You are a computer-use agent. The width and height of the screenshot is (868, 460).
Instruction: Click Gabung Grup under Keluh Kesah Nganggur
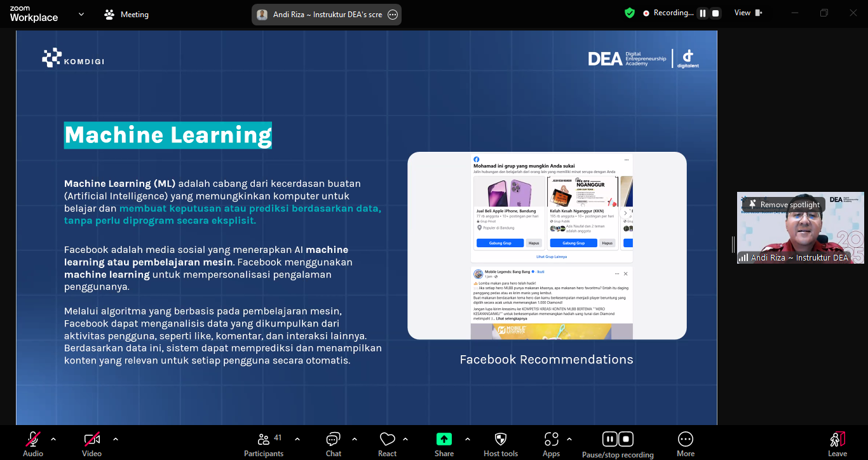(x=574, y=243)
